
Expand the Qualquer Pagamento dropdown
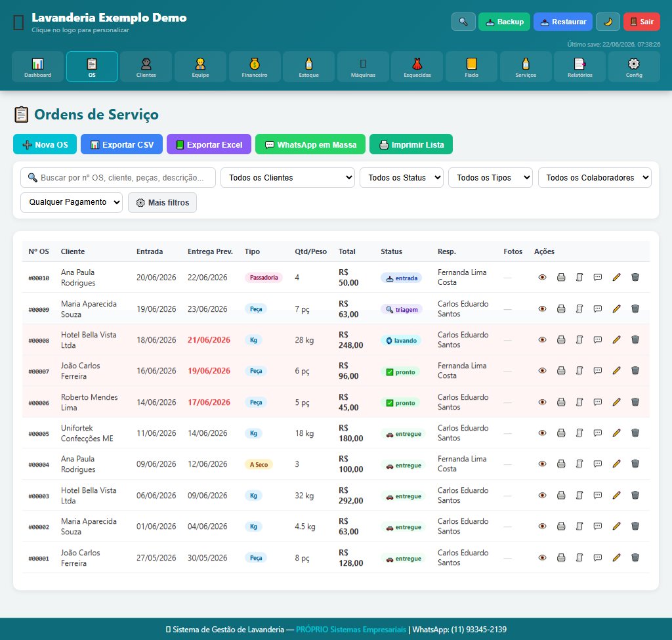click(72, 202)
